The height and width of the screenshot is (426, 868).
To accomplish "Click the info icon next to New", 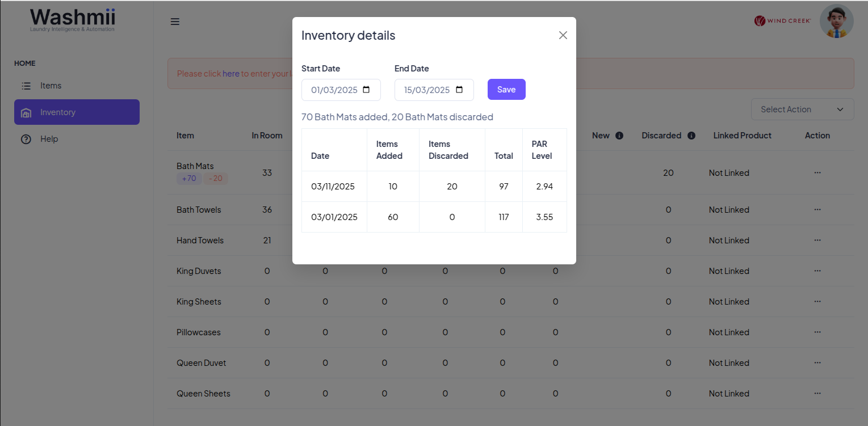I will [619, 136].
